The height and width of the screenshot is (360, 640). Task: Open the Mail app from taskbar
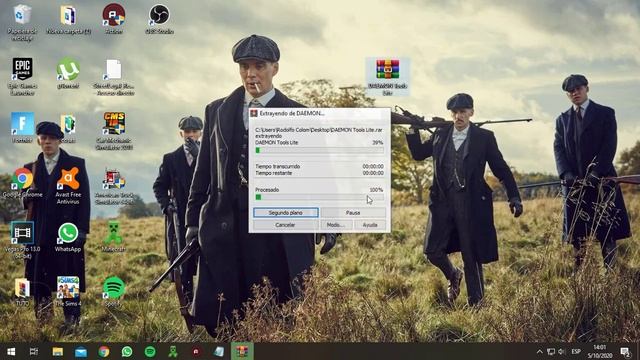[81, 351]
